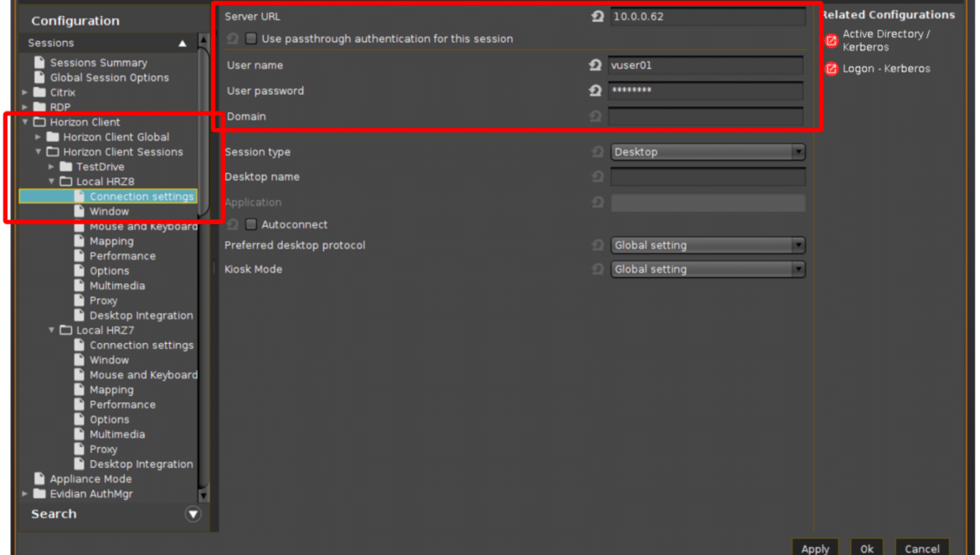Click the reset icon beside Domain
Screen dimensions: 980x555
point(595,116)
